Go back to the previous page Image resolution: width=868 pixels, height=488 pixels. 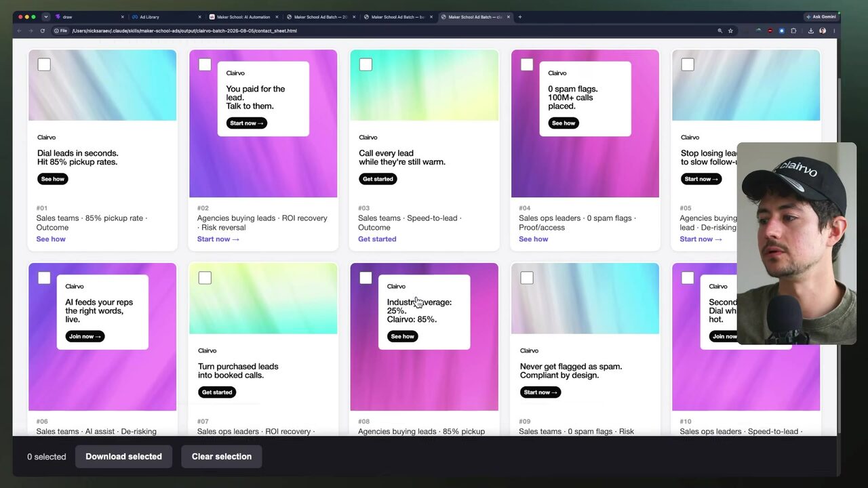click(20, 30)
